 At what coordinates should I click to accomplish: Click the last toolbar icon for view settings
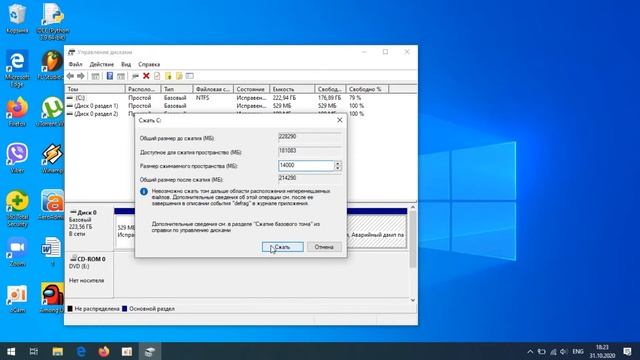[189, 76]
